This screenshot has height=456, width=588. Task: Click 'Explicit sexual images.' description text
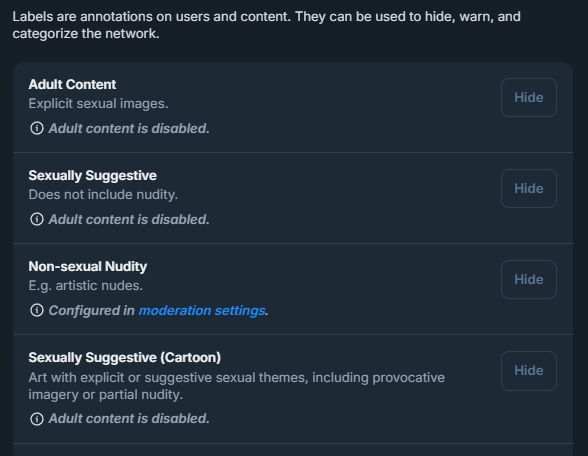click(98, 104)
